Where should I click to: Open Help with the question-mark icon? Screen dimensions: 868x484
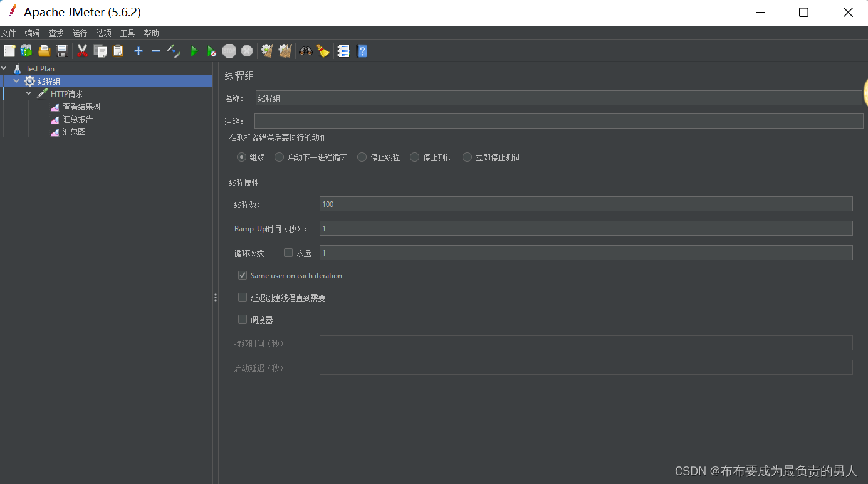[x=362, y=51]
